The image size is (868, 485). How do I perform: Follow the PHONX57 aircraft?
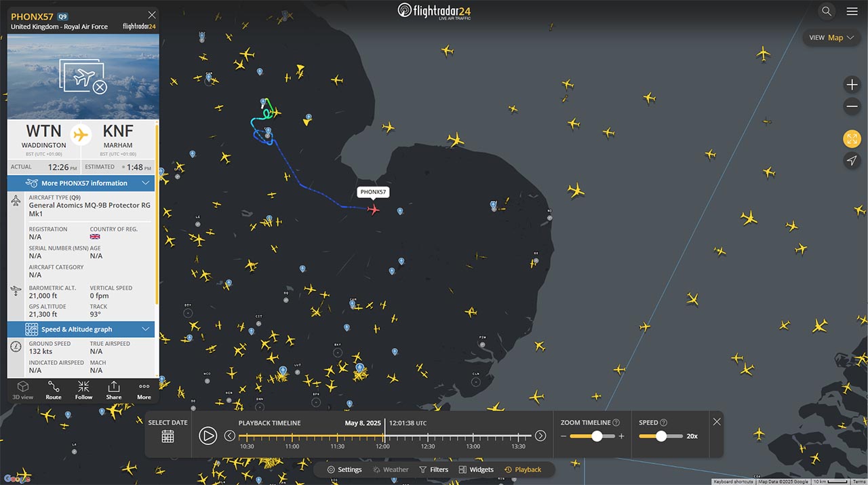(x=84, y=391)
